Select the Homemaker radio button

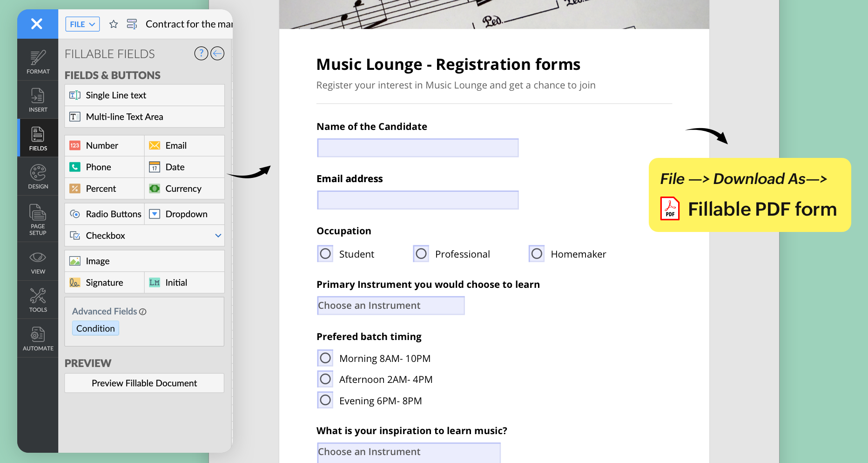click(537, 254)
